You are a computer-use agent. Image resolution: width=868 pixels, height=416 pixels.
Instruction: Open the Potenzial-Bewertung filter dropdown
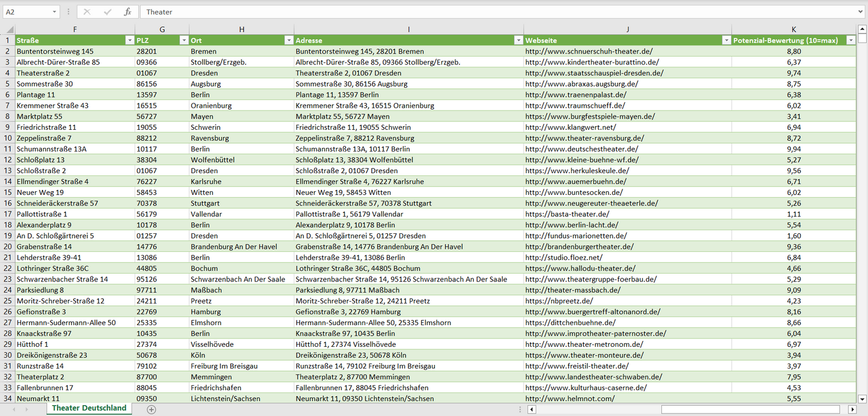(x=850, y=40)
